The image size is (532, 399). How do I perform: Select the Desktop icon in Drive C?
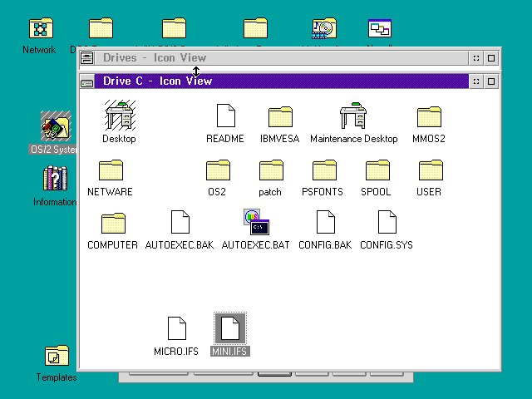click(120, 116)
